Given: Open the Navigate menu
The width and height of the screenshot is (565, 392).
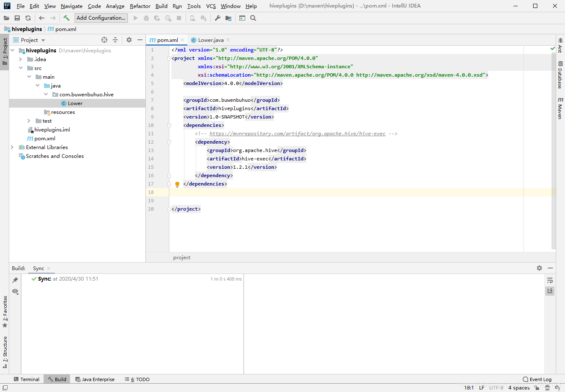Looking at the screenshot, I should pyautogui.click(x=72, y=6).
